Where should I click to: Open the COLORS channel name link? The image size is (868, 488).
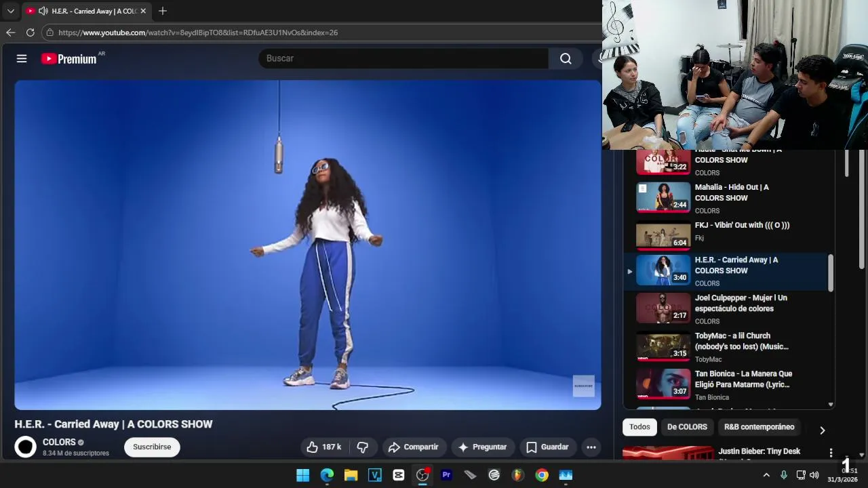(x=59, y=442)
